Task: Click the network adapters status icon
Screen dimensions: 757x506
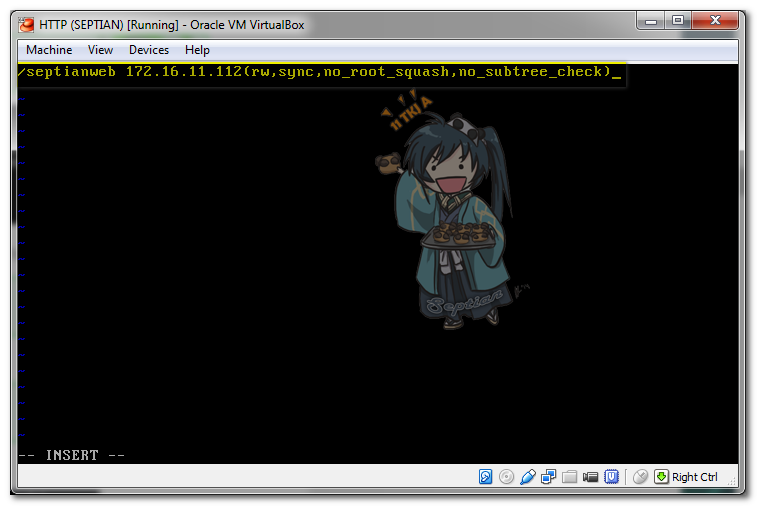Action: (548, 477)
